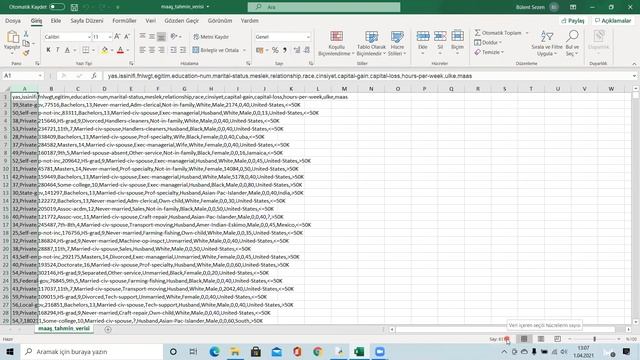Open Hücre Stilleri gallery
Image resolution: width=640 pixels, height=360 pixels.
[397, 43]
